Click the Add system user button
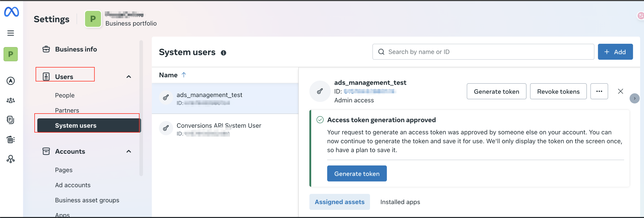 tap(615, 52)
